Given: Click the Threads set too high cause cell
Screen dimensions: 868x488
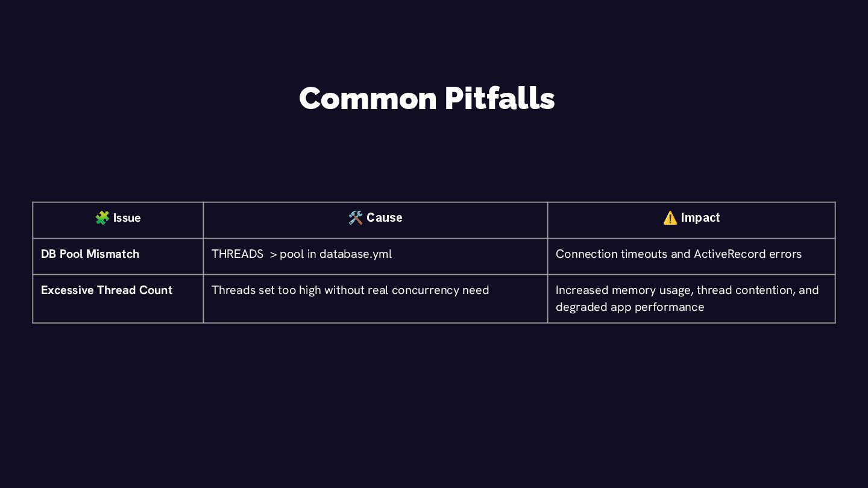Looking at the screenshot, I should (376, 299).
